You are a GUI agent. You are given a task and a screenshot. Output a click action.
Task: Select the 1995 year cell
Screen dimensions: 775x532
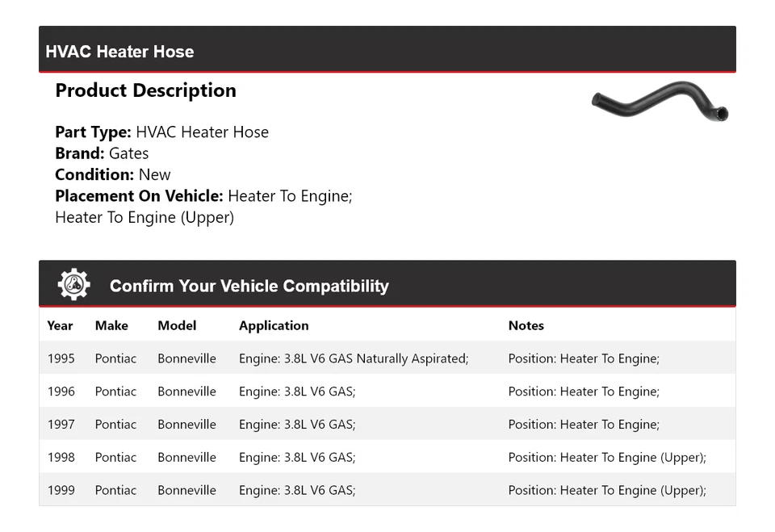[61, 358]
